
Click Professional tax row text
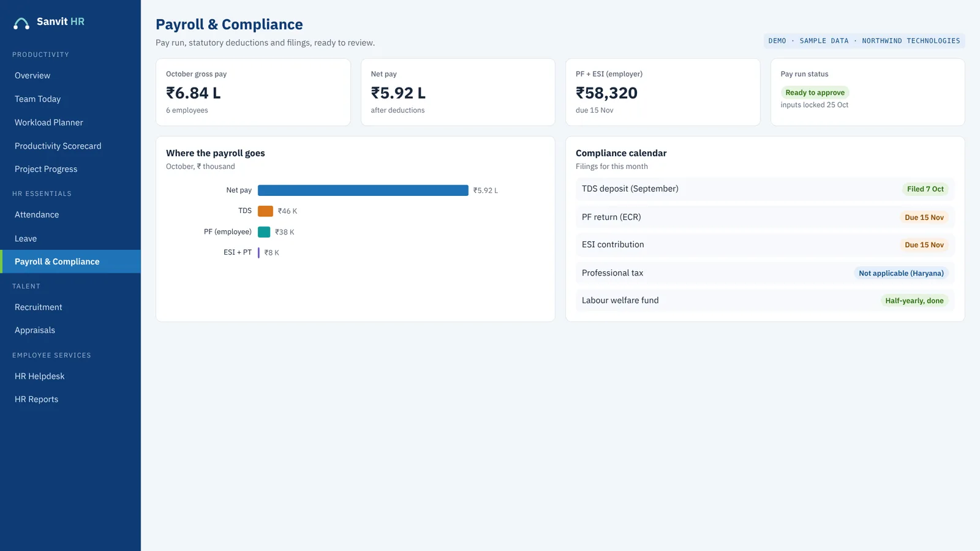point(612,273)
